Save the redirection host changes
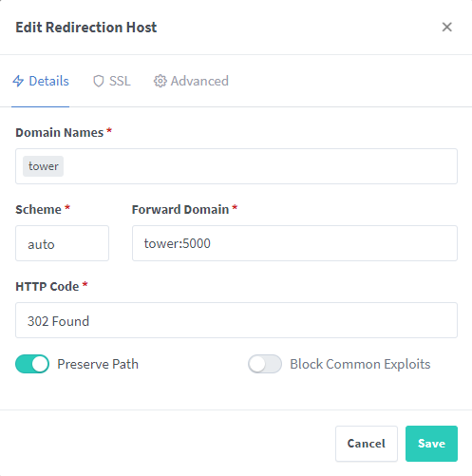The image size is (472, 476). click(431, 444)
